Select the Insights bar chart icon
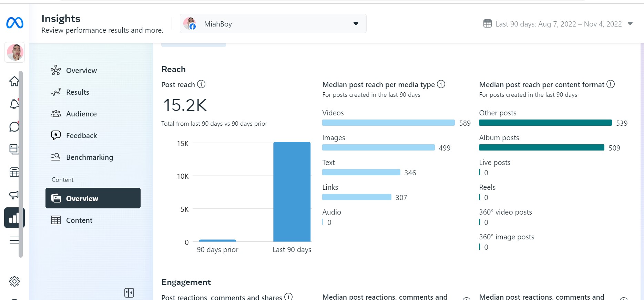644x300 pixels. [14, 218]
